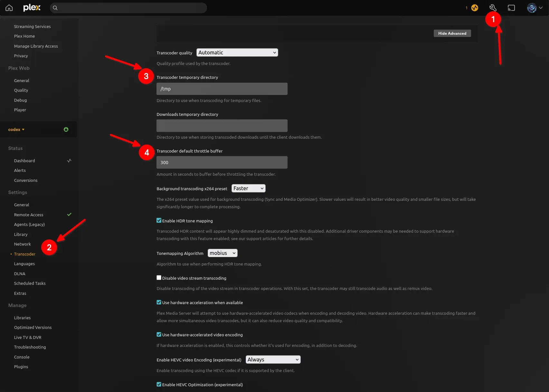This screenshot has height=392, width=549.
Task: Click the Dashboard activity pulse icon
Action: click(x=69, y=161)
